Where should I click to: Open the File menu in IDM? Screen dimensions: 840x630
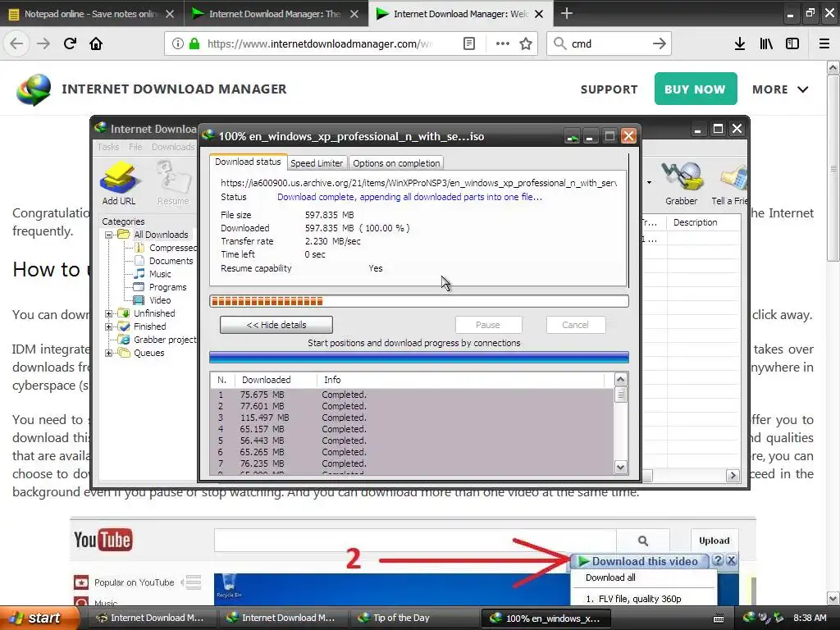pos(135,147)
